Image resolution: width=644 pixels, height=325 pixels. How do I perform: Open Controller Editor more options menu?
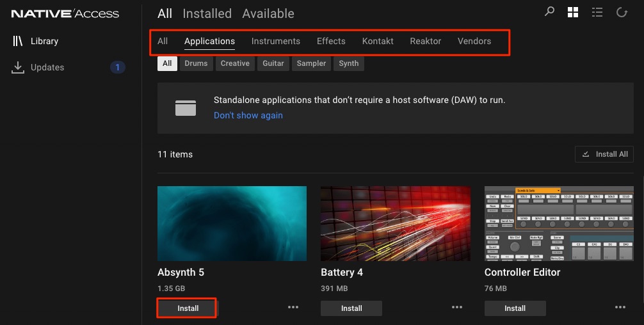click(620, 307)
